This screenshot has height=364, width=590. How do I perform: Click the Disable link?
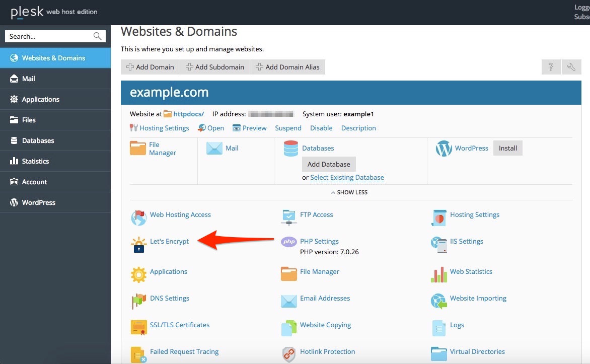point(321,128)
